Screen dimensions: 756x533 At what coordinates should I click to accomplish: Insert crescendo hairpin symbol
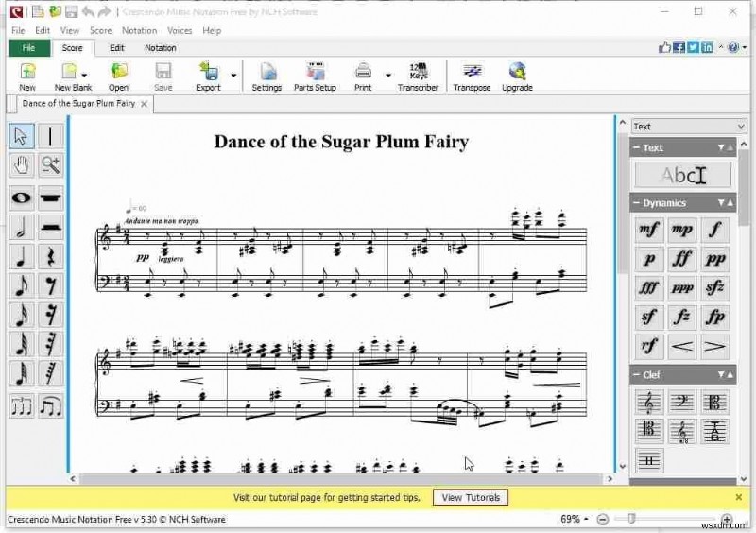pyautogui.click(x=681, y=346)
